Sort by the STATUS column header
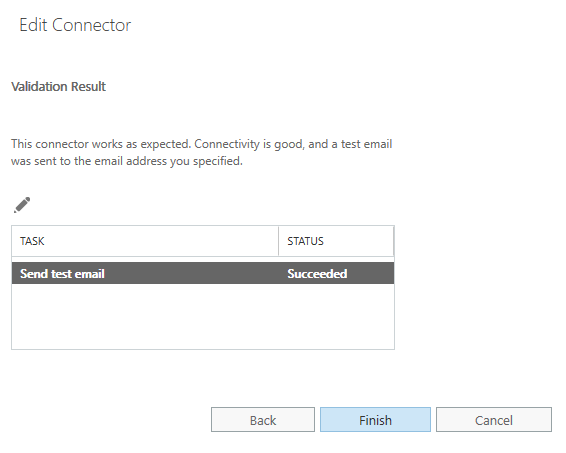Image resolution: width=566 pixels, height=453 pixels. click(305, 241)
